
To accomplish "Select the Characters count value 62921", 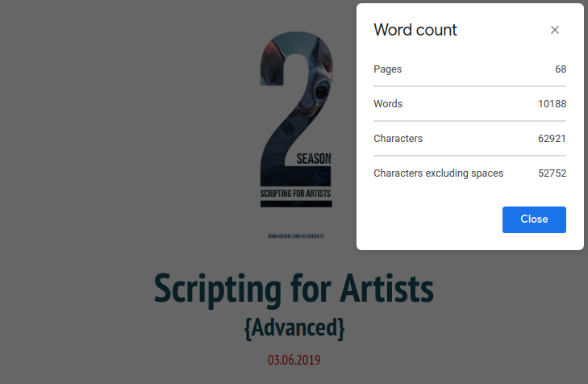I will pyautogui.click(x=552, y=139).
